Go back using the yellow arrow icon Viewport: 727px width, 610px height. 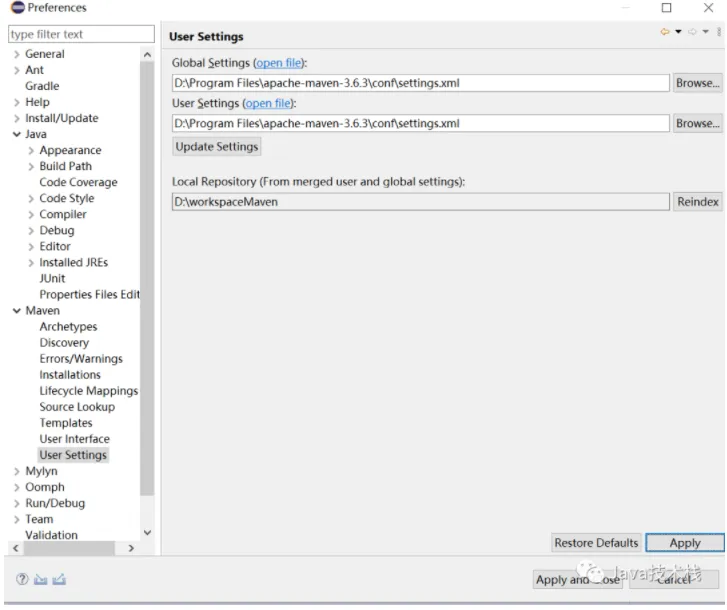[665, 32]
